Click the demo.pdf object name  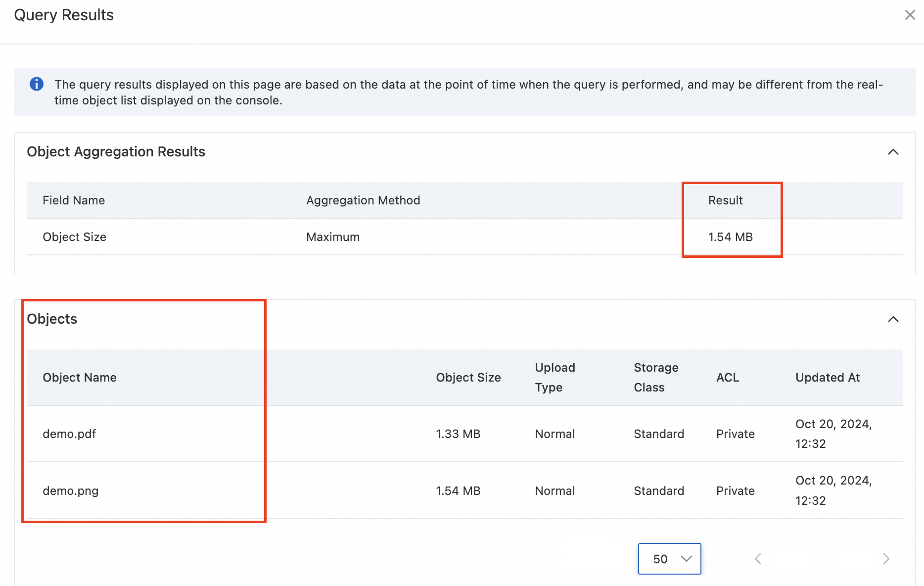[x=69, y=434]
